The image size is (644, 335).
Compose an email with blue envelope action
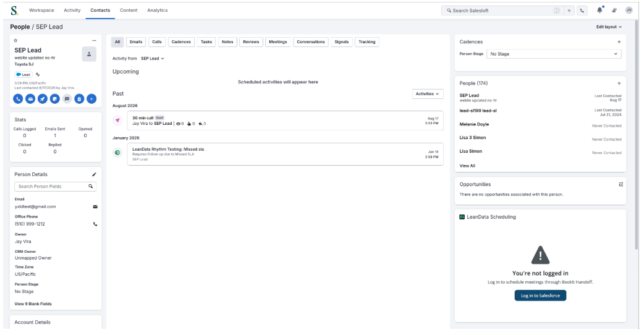pos(30,99)
